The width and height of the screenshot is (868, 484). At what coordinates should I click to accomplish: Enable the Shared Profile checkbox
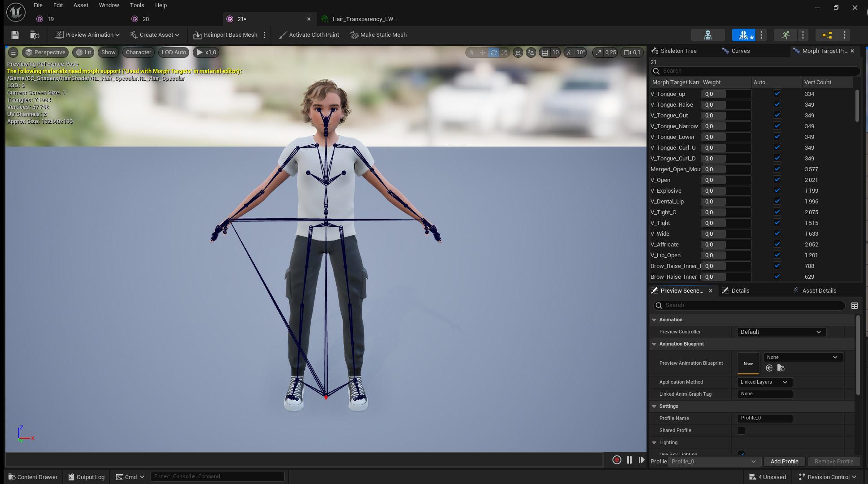coord(741,431)
